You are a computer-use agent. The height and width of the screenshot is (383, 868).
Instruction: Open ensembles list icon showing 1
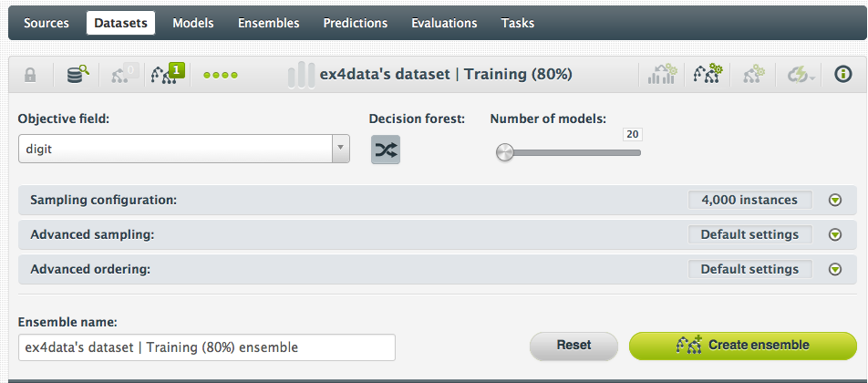[x=168, y=74]
